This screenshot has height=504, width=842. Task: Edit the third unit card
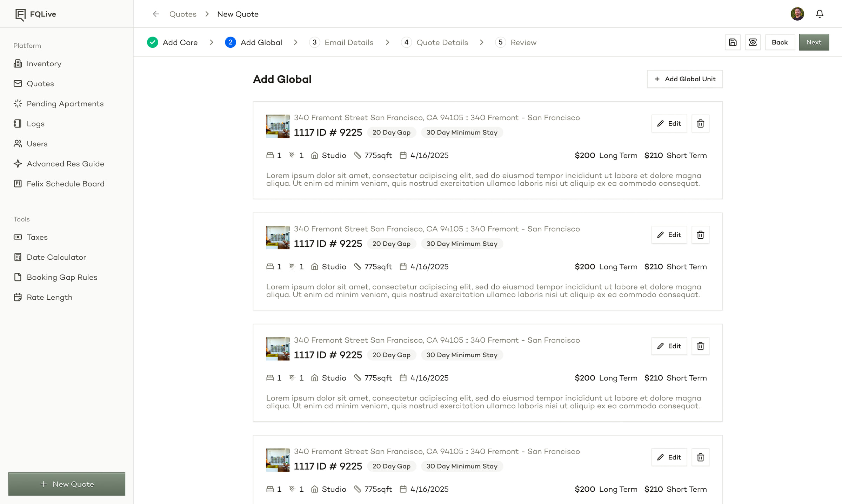pyautogui.click(x=669, y=346)
